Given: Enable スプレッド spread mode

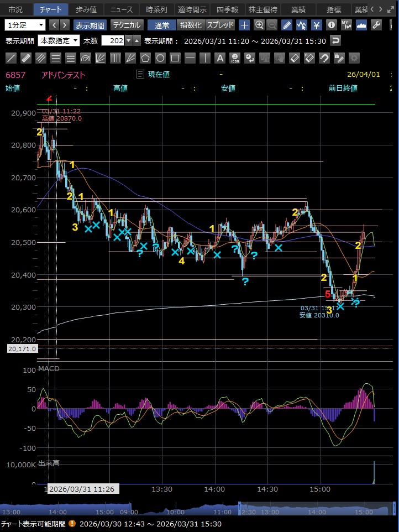Looking at the screenshot, I should pos(220,25).
